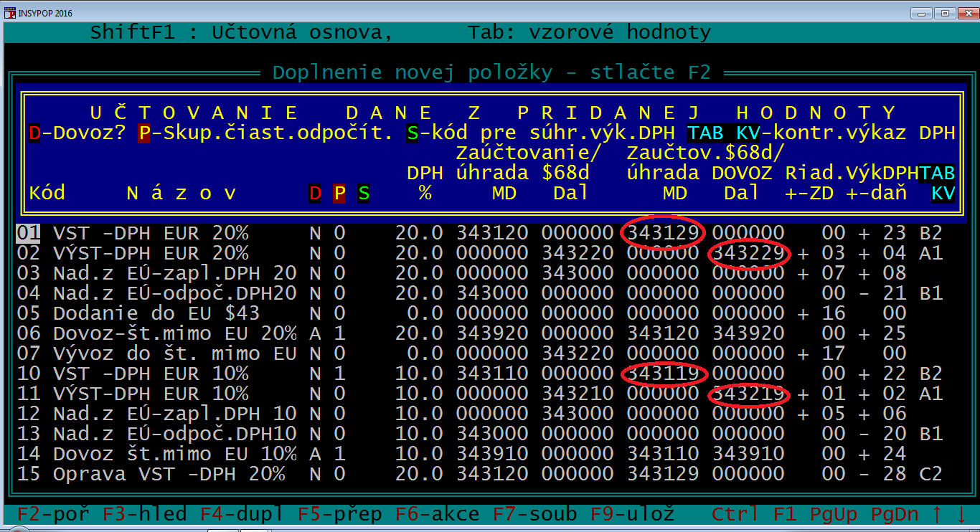The height and width of the screenshot is (532, 980).
Task: Click circled value 343119 in row 10
Action: 662,374
